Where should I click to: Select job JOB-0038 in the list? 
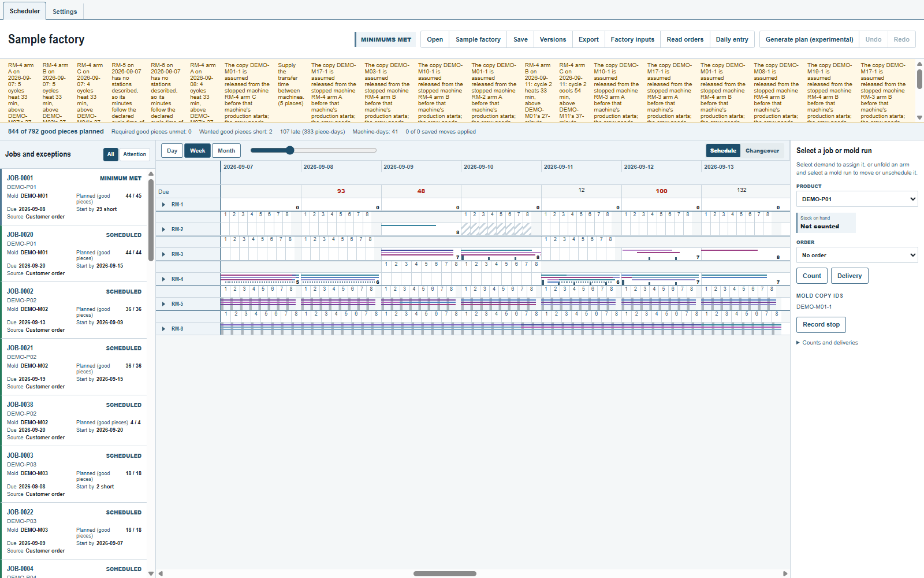coord(74,421)
